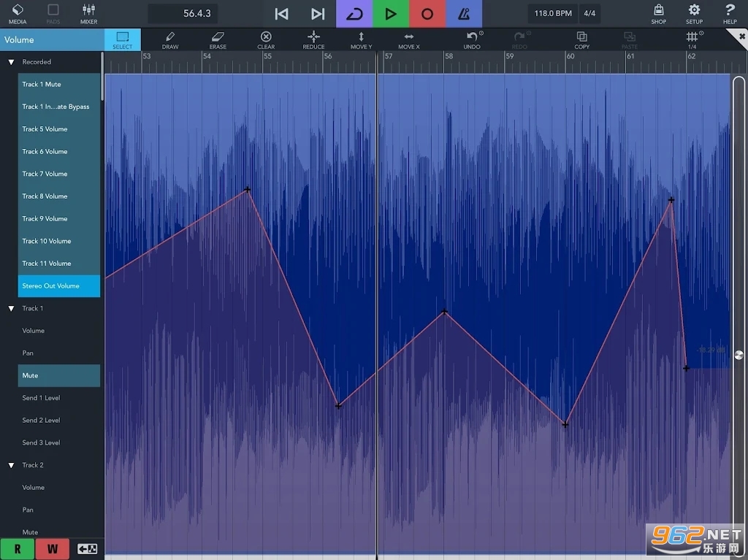
Task: Click the Reduce automation points icon
Action: [313, 39]
